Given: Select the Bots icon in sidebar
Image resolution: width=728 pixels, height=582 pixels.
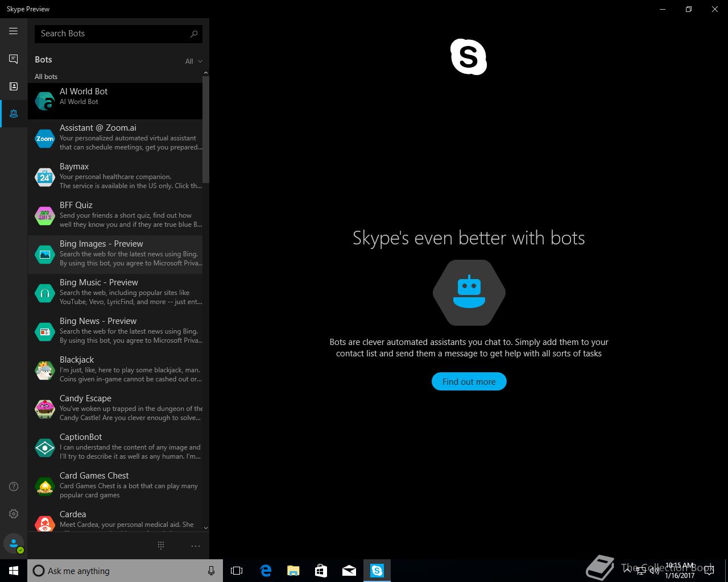Looking at the screenshot, I should pos(13,114).
